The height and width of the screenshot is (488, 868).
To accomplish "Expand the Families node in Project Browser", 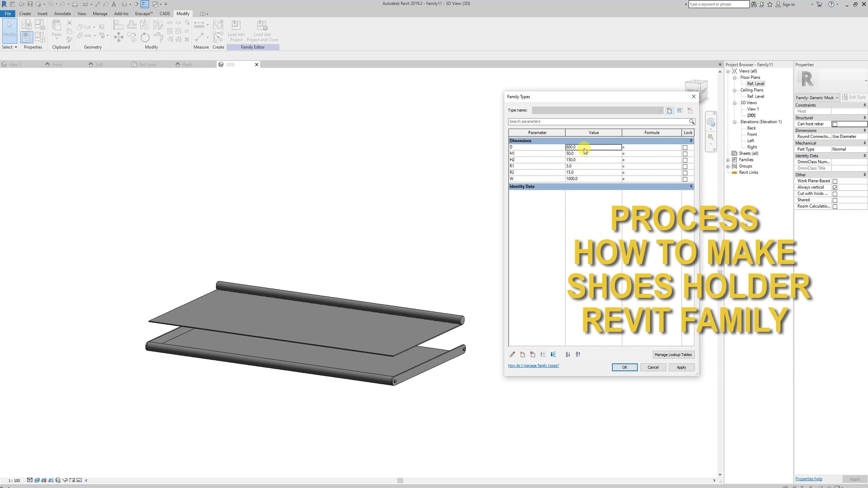I will point(728,160).
